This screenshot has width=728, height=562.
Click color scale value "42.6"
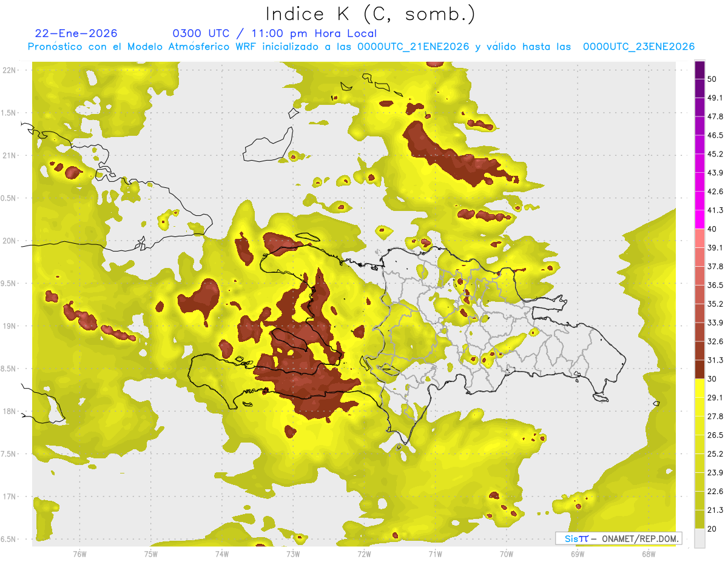click(x=715, y=192)
